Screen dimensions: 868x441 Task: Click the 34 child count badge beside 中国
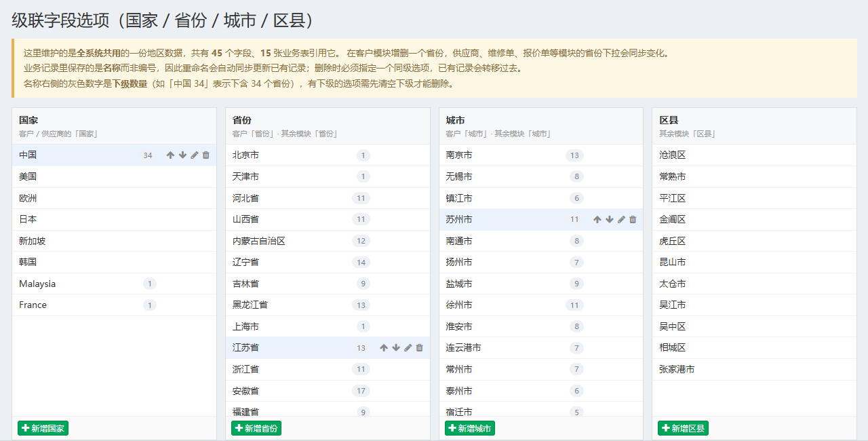tap(148, 155)
